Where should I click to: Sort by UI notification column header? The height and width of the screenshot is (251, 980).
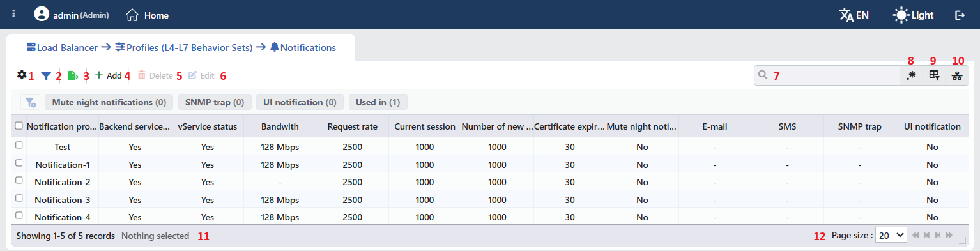click(x=932, y=126)
